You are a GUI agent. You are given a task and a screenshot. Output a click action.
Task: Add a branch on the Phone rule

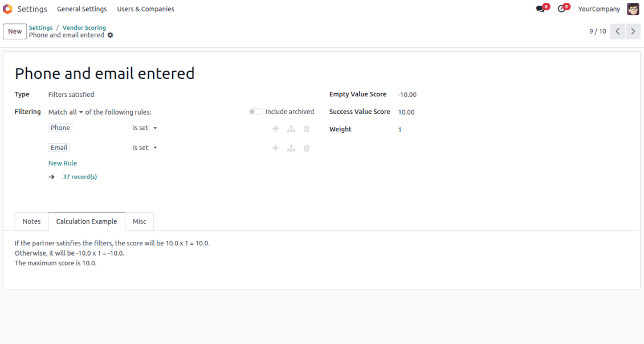[291, 128]
